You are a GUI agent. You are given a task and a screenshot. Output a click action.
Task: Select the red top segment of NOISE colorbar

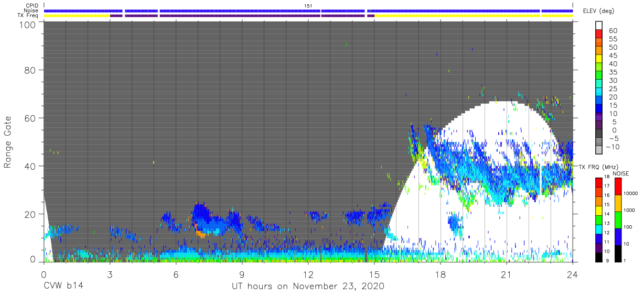[617, 186]
